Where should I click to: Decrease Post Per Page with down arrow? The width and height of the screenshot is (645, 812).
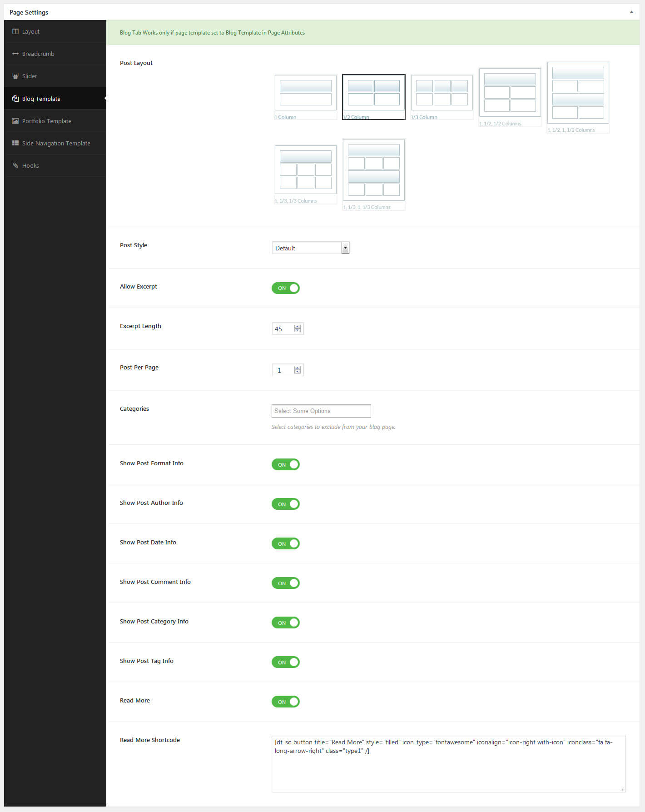[298, 372]
